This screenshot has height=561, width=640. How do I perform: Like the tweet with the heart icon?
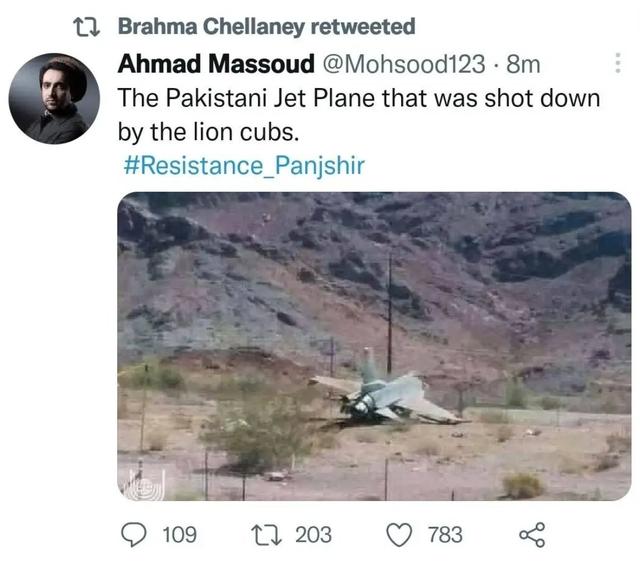[399, 535]
